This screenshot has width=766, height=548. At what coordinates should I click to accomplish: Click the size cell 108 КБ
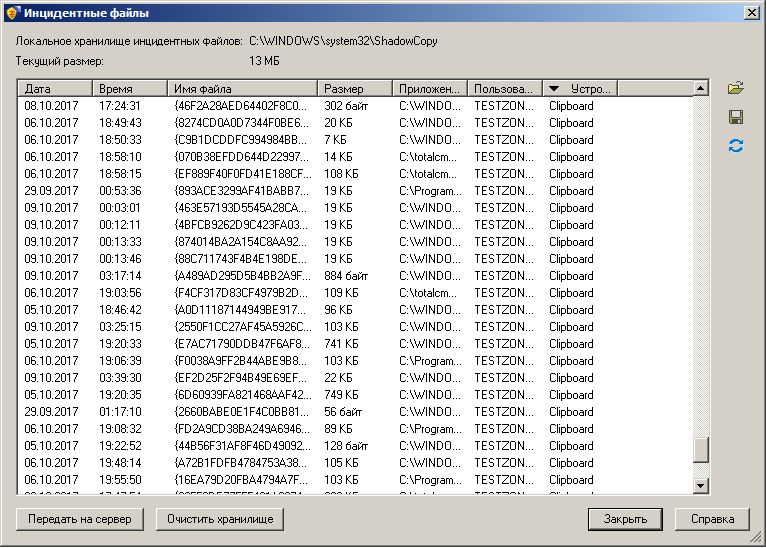click(x=341, y=174)
